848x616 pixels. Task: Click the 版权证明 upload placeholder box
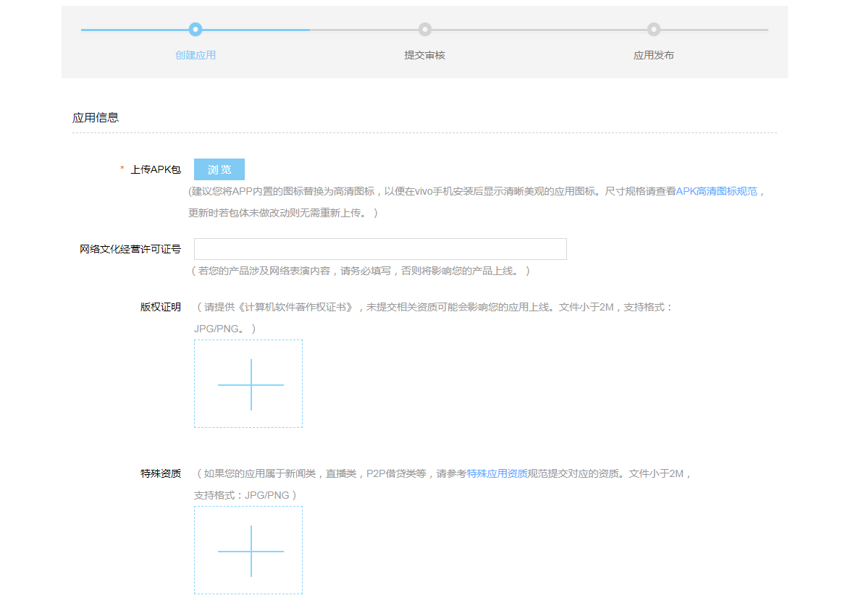(x=248, y=383)
